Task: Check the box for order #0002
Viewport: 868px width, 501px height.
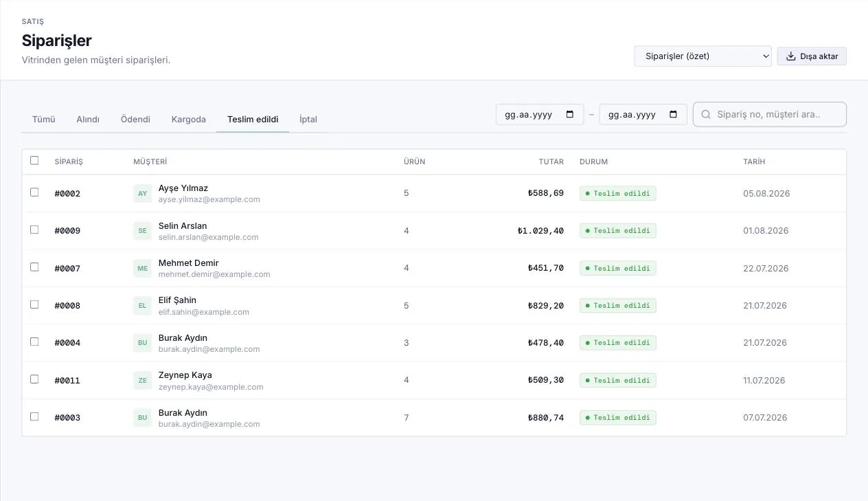Action: tap(34, 192)
